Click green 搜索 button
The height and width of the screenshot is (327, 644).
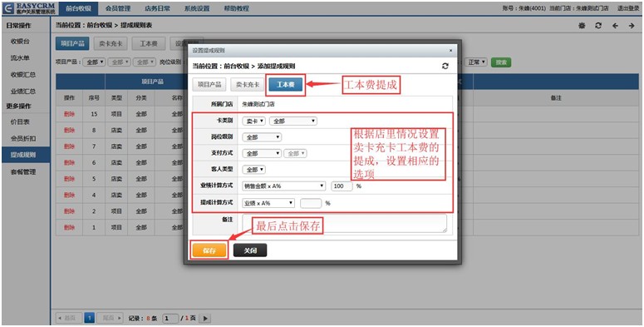click(501, 62)
